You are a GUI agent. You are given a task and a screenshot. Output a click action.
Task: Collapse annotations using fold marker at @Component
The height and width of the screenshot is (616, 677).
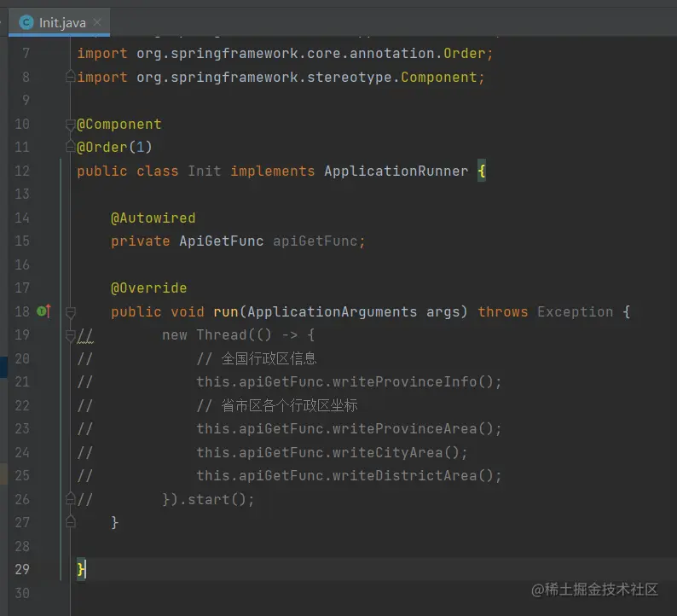pos(70,125)
